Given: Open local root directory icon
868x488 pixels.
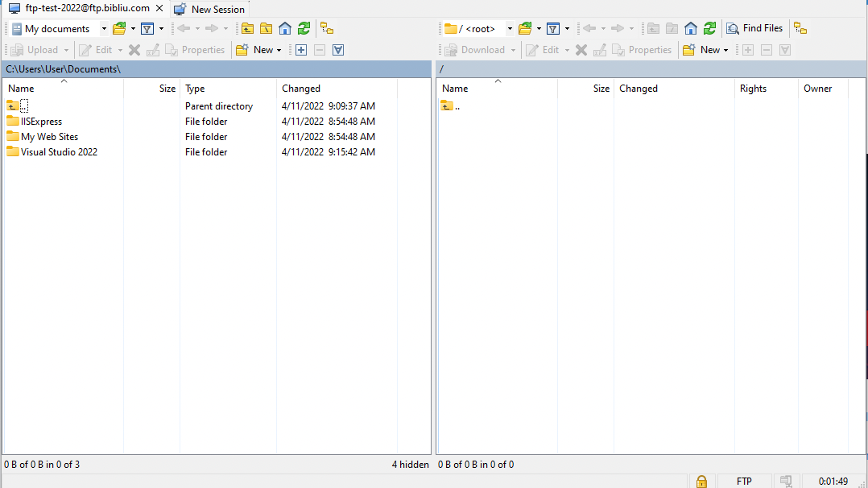Looking at the screenshot, I should pos(266,28).
